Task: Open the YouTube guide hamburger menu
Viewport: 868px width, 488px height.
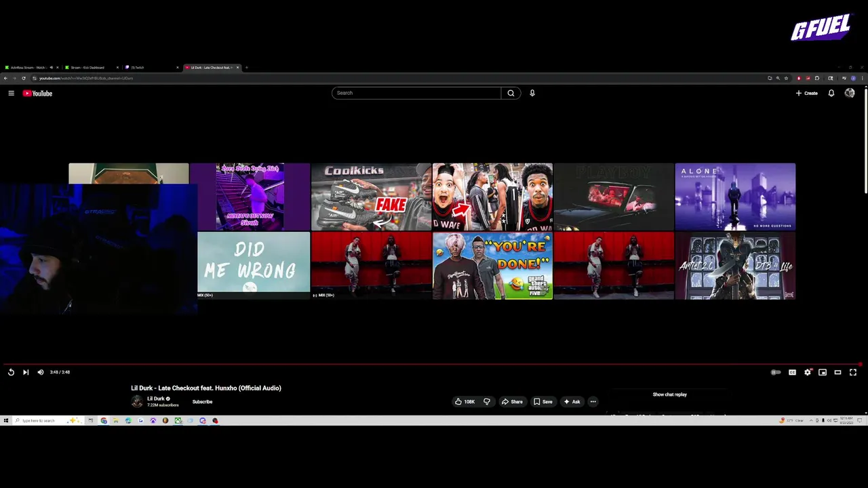Action: point(11,94)
